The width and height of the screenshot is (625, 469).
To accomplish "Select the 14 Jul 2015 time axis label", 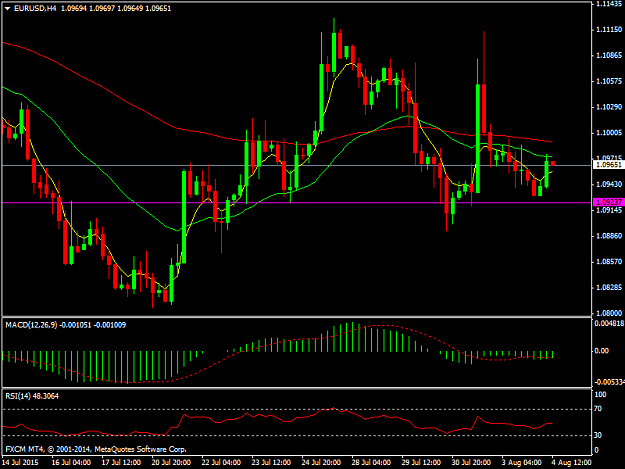I will (20, 463).
